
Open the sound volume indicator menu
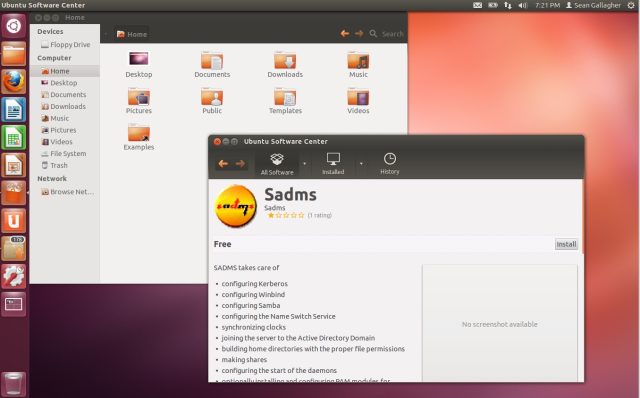(x=523, y=5)
